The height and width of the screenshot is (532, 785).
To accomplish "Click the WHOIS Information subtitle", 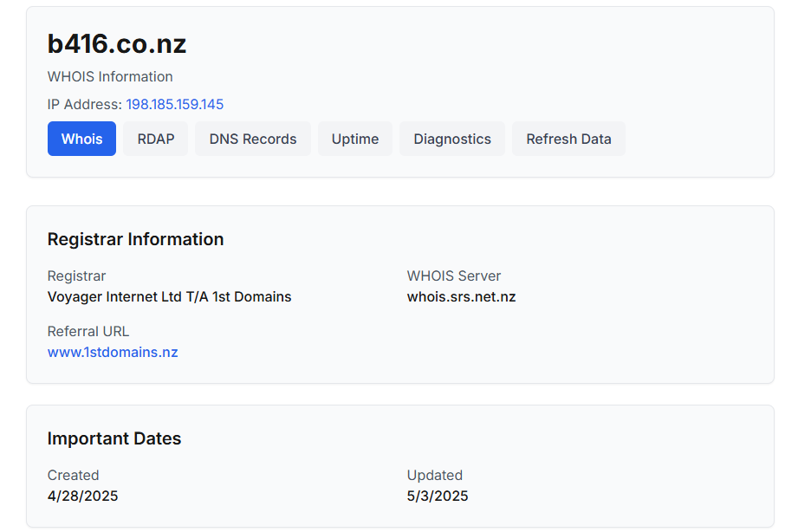I will pyautogui.click(x=110, y=76).
